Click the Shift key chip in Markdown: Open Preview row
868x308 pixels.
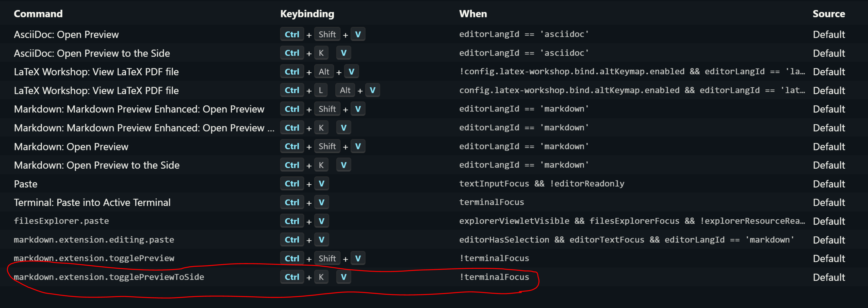click(327, 146)
